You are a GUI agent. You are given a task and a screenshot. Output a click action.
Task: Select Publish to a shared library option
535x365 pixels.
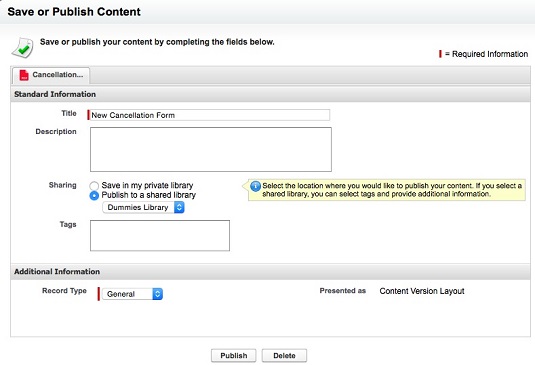tap(94, 195)
